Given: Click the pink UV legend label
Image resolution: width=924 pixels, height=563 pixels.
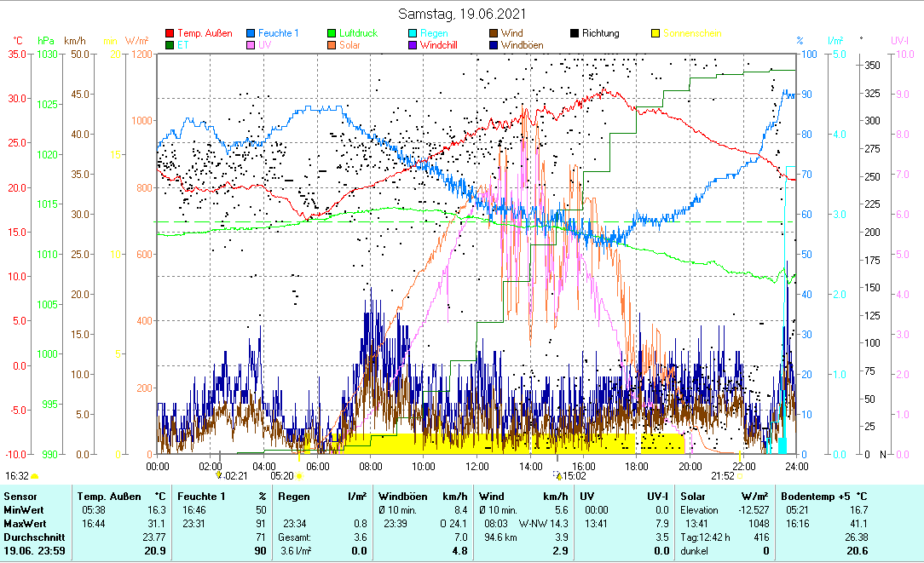Looking at the screenshot, I should tap(265, 45).
